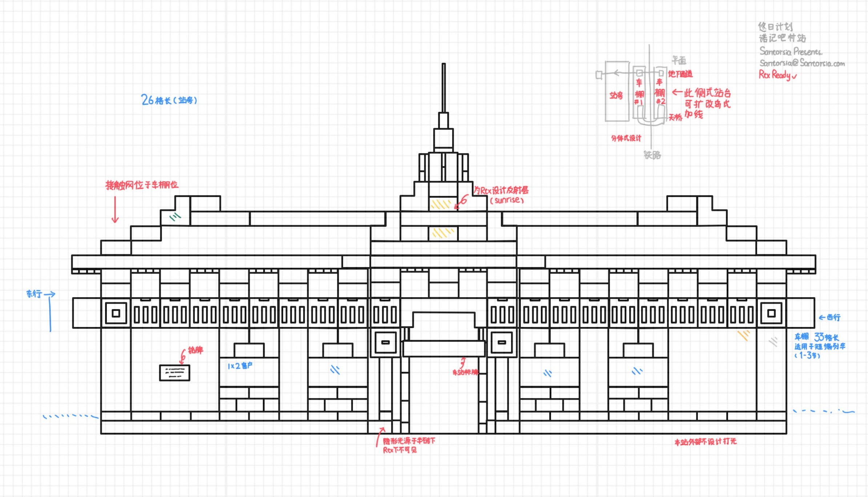Click the far-left concentric square ornament
Screen dimensions: 868x497
pyautogui.click(x=116, y=313)
